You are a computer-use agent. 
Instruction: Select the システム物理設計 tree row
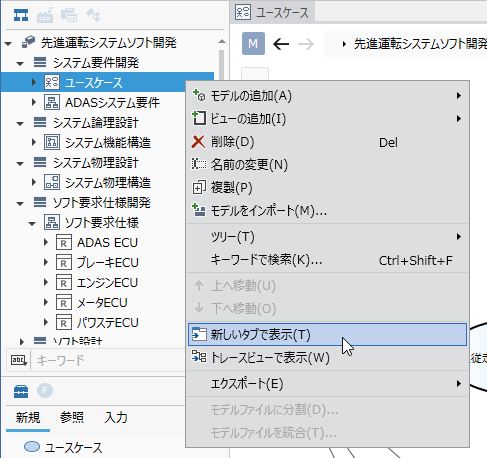tap(95, 163)
